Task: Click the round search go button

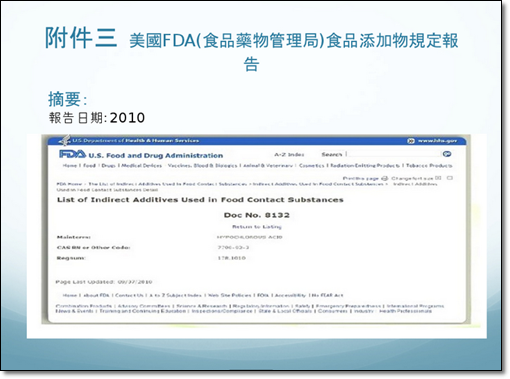Action: click(447, 154)
